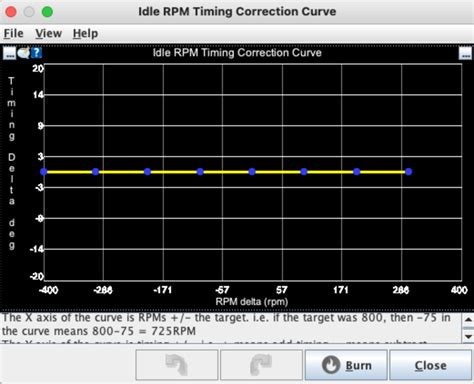Image resolution: width=474 pixels, height=384 pixels.
Task: Click the speech bubble notes icon
Action: point(23,53)
